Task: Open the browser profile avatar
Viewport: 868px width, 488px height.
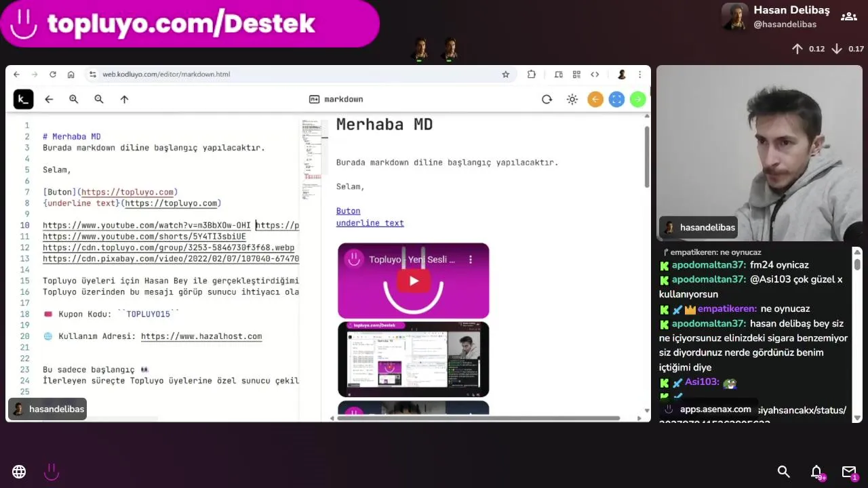Action: coord(621,75)
